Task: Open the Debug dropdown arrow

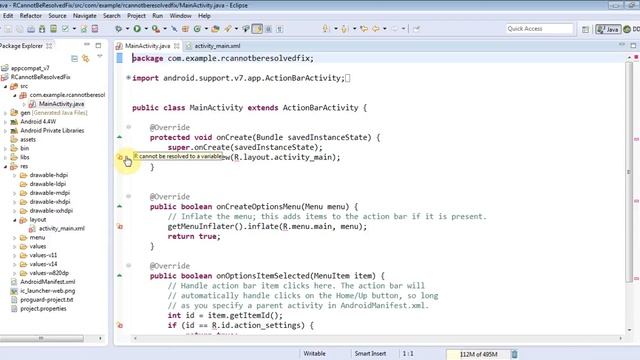Action: 127,29
